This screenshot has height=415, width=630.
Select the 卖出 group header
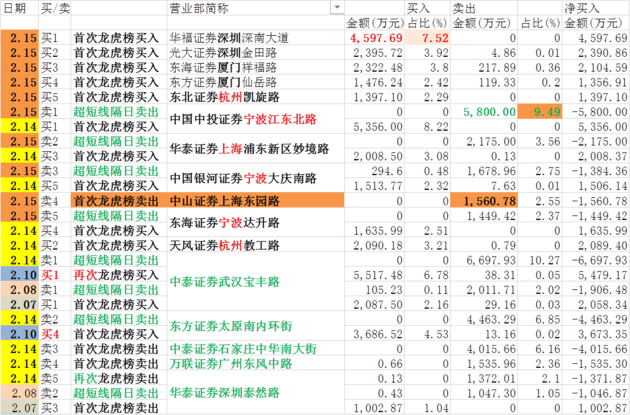484,8
